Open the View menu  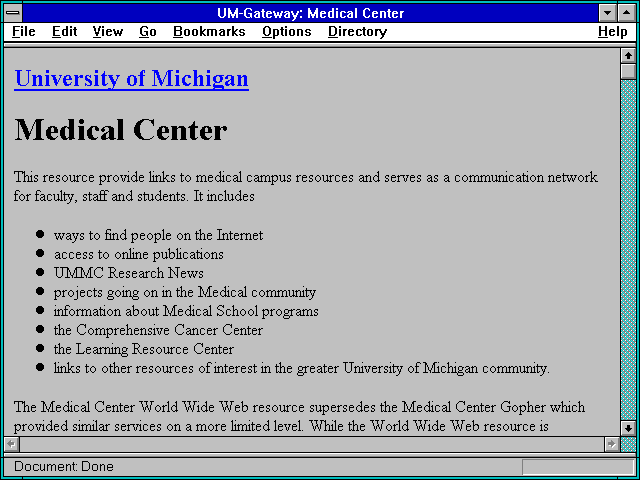point(108,32)
